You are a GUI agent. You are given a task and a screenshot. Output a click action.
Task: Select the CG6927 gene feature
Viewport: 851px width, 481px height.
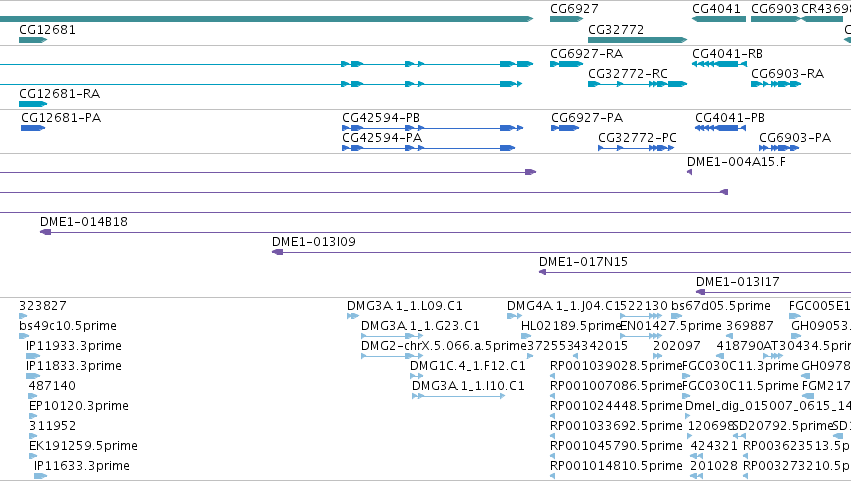[566, 19]
